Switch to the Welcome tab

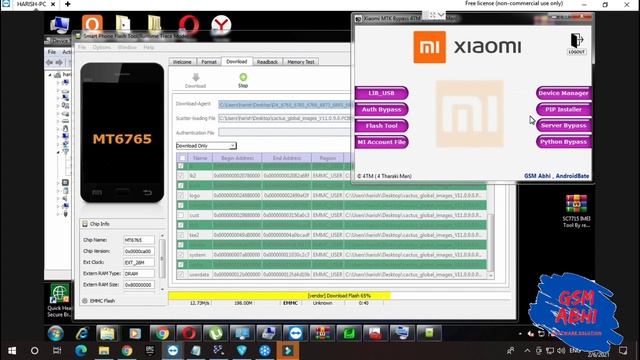(x=182, y=62)
